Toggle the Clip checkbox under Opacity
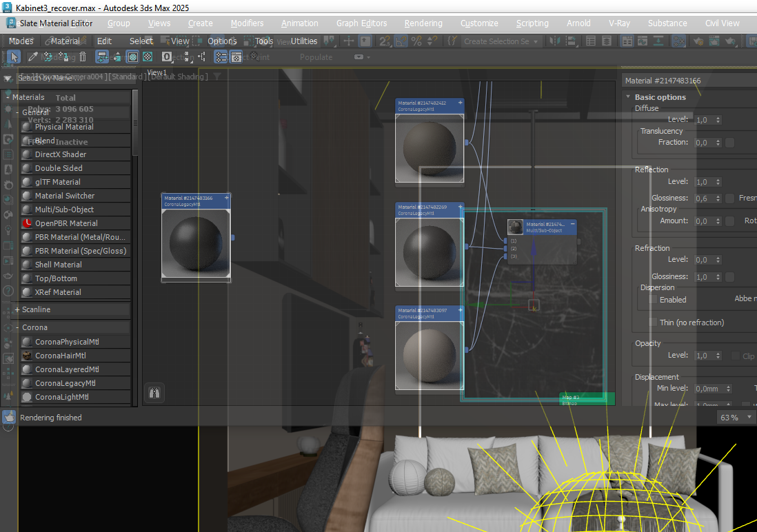Image resolution: width=757 pixels, height=532 pixels. (735, 356)
